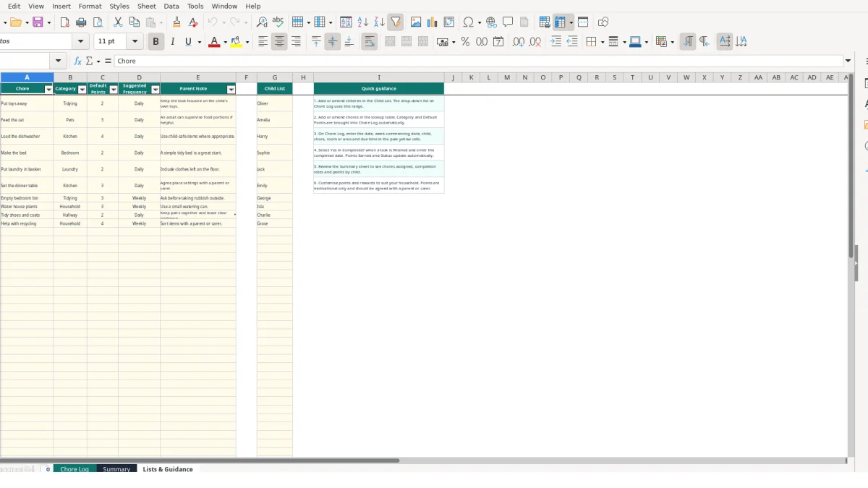Open the Borders dropdown arrow
The width and height of the screenshot is (868, 488).
[x=602, y=42]
